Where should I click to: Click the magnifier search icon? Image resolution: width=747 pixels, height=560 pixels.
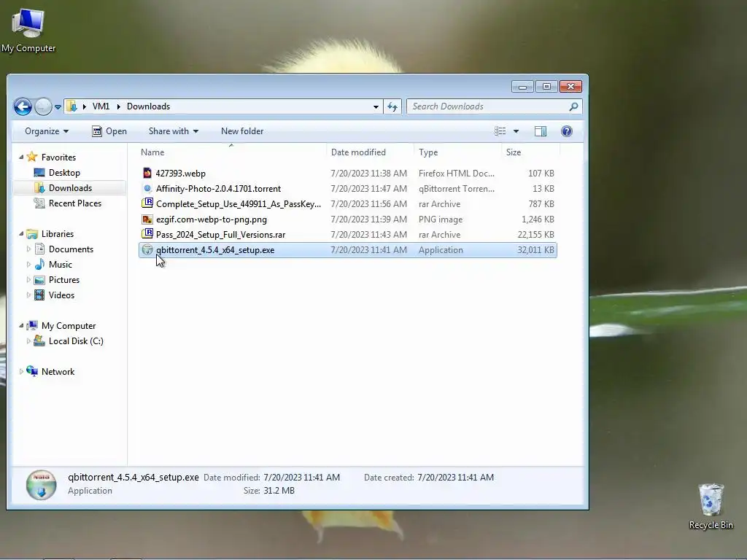(573, 106)
